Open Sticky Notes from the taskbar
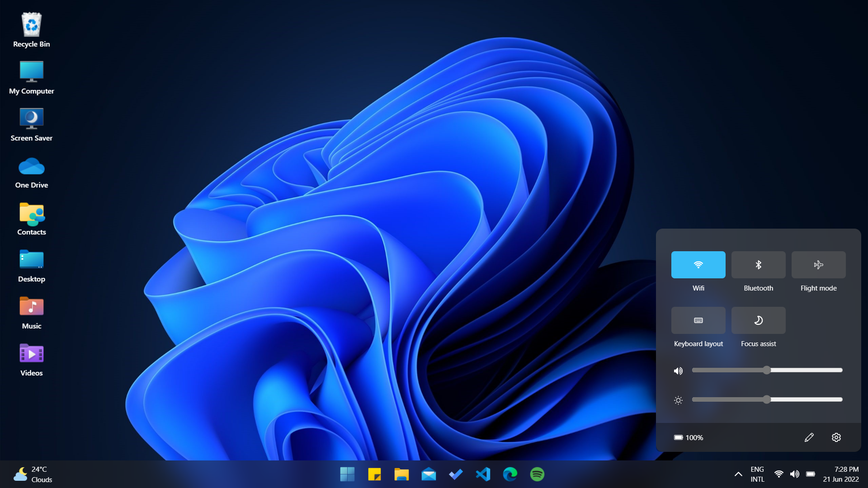 (x=374, y=474)
